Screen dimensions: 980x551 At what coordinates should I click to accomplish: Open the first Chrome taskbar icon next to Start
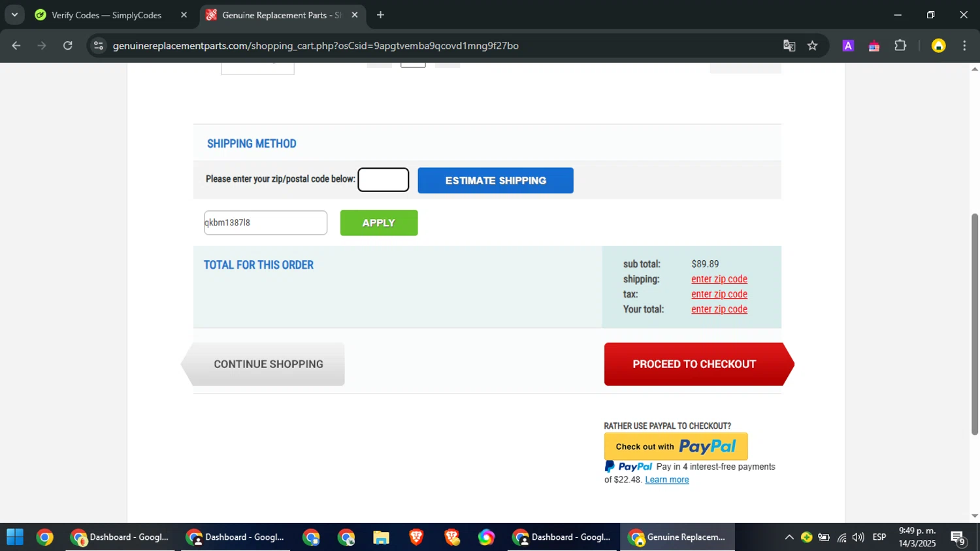coord(45,537)
